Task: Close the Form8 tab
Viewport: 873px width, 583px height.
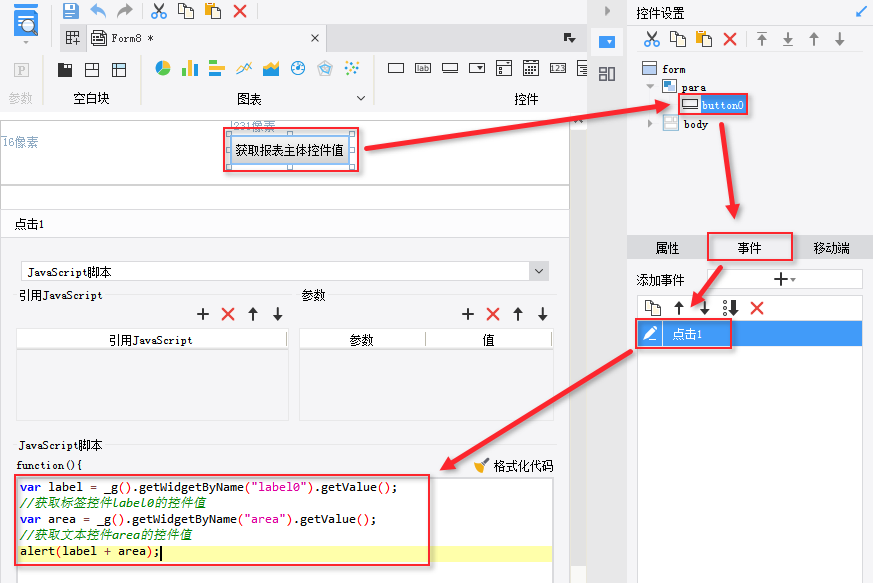Action: 315,38
